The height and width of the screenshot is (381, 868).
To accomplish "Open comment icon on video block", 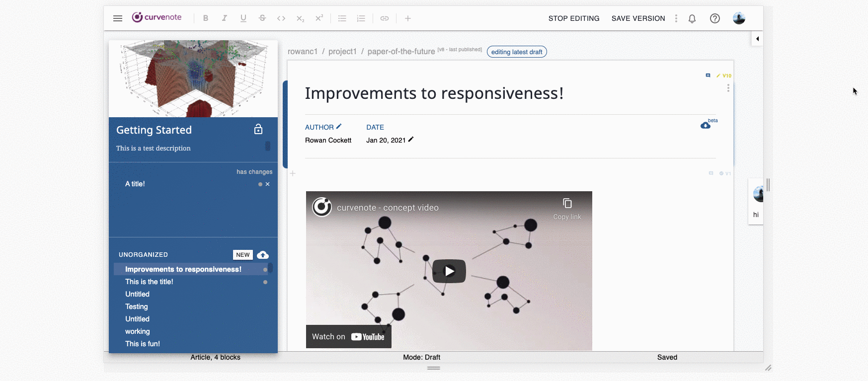I will (711, 173).
